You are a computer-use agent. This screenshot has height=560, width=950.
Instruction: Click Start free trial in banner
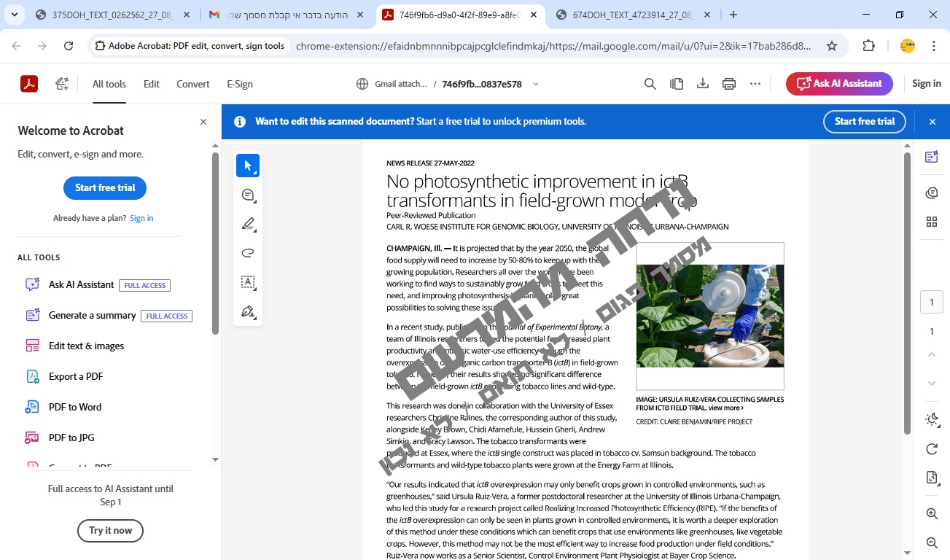pos(864,122)
